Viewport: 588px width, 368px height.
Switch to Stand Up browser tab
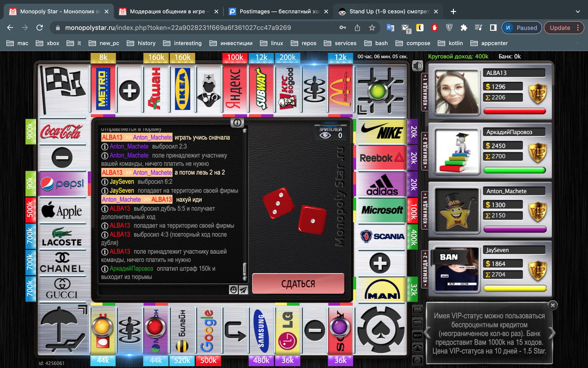pyautogui.click(x=388, y=11)
